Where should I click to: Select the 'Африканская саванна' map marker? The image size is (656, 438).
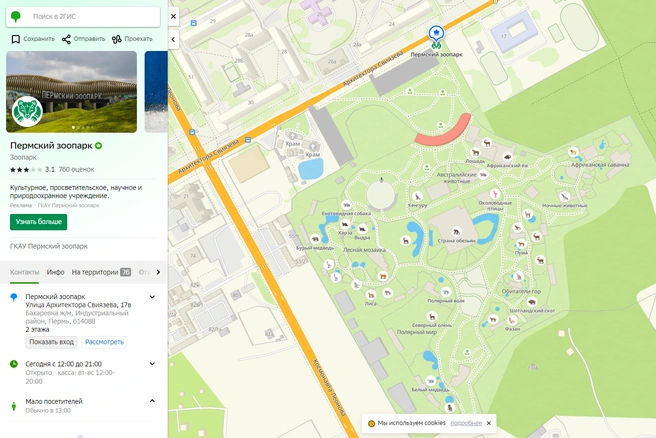point(573,152)
